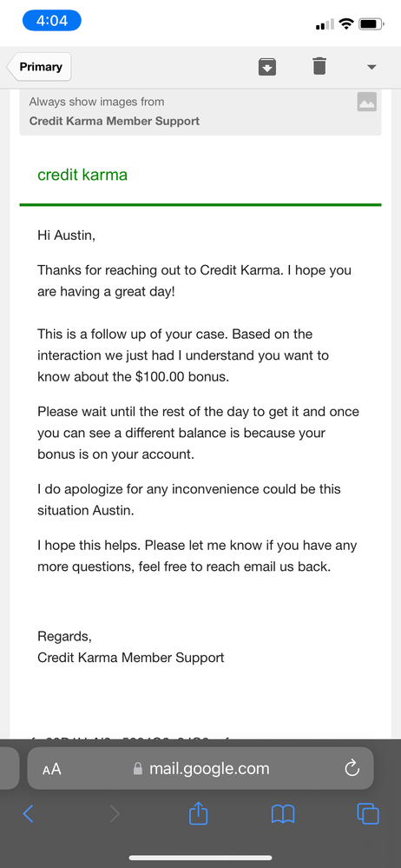The image size is (401, 868).
Task: Always show images from Credit Karma Member Support
Action: (x=114, y=111)
